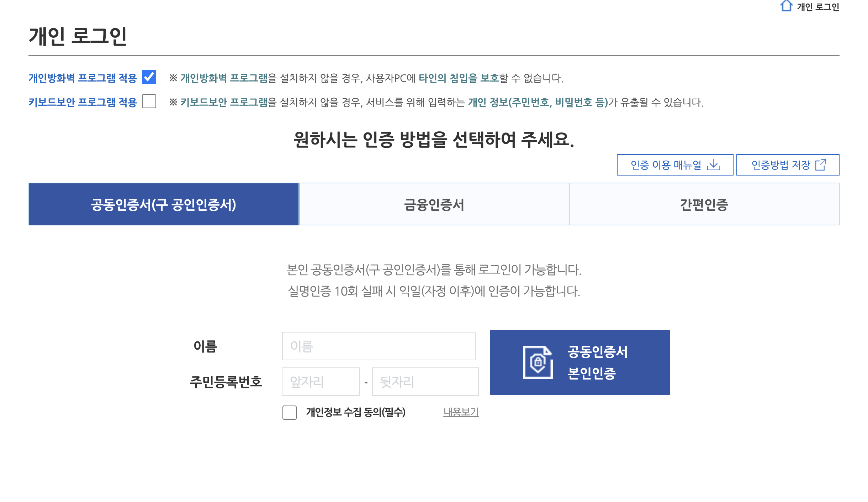Check 개인정보 수집 동의(필수) box
Screen dimensions: 868x502
point(290,412)
